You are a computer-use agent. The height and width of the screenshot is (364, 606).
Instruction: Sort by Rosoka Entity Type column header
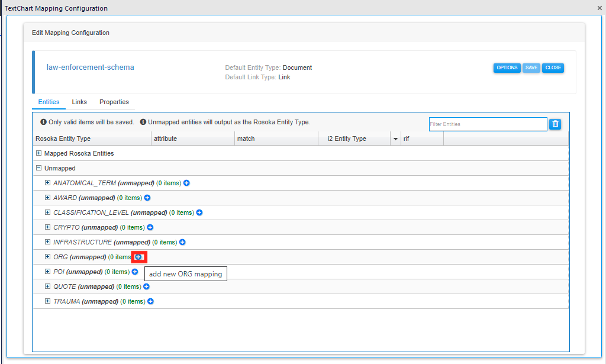click(92, 138)
